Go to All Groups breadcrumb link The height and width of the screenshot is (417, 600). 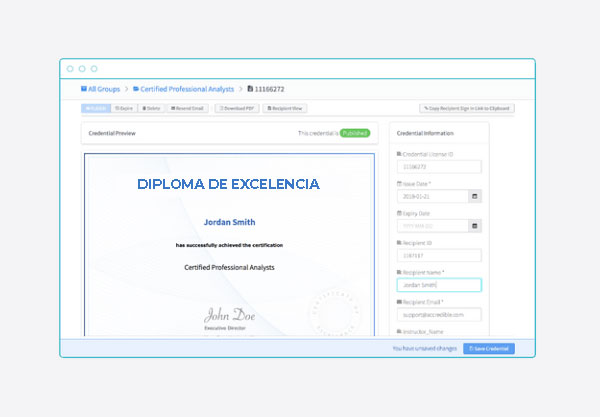[x=107, y=89]
